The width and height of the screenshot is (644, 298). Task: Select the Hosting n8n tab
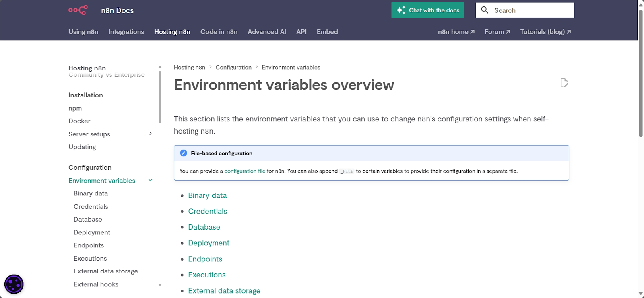pos(172,32)
